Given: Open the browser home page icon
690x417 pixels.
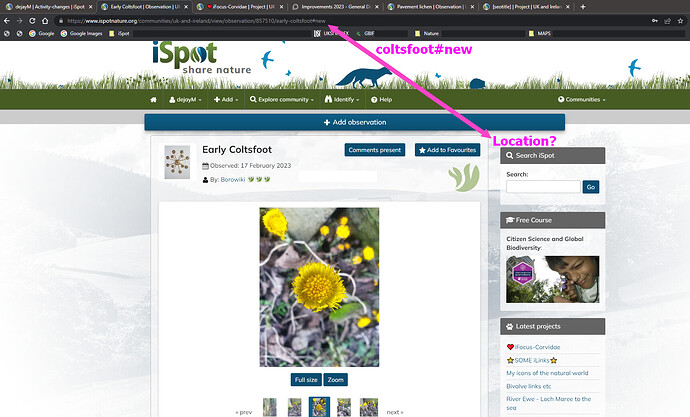Looking at the screenshot, I should [x=45, y=21].
